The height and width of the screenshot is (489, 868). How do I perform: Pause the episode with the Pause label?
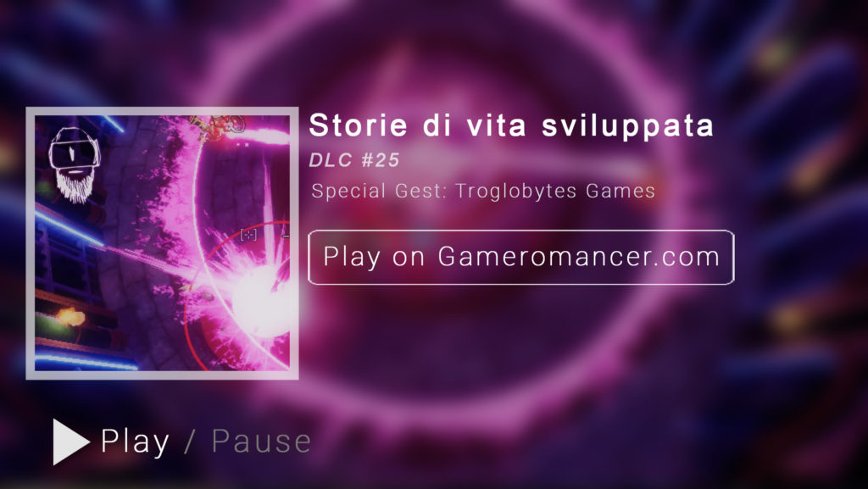coord(261,441)
